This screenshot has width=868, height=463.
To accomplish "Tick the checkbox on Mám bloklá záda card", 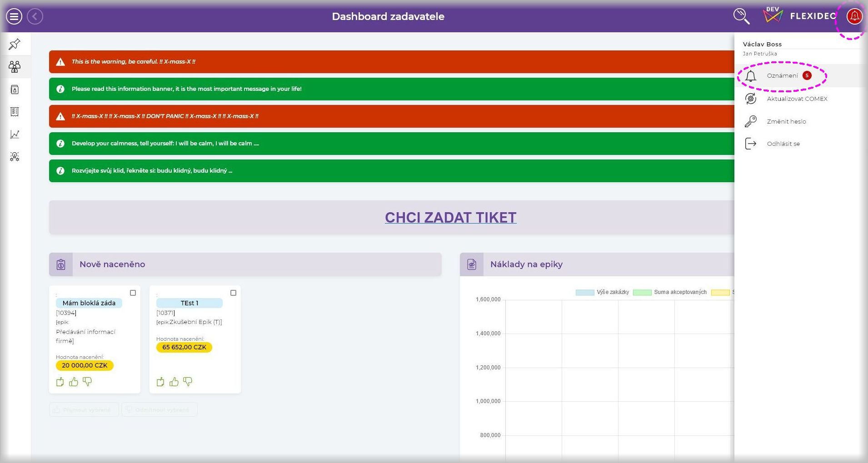I will (133, 293).
